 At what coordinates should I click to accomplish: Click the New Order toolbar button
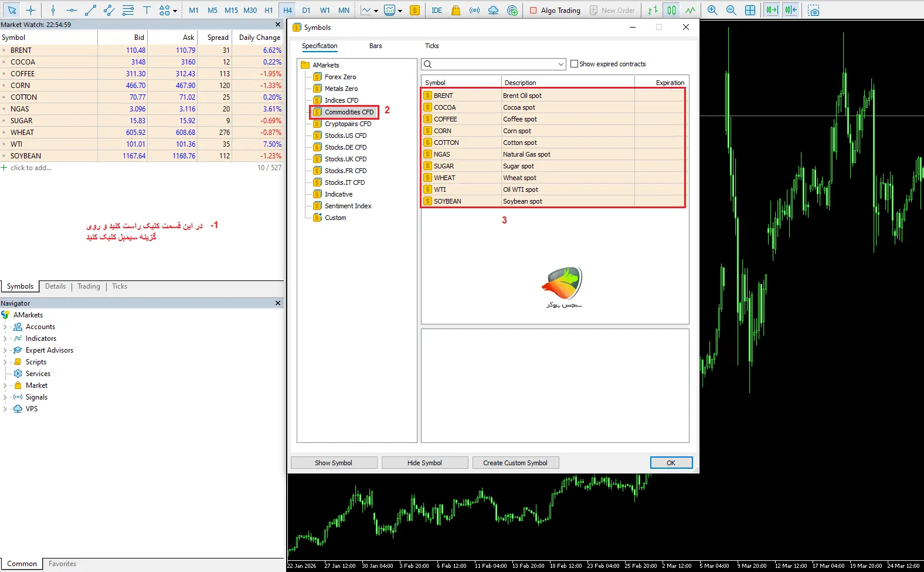click(612, 10)
